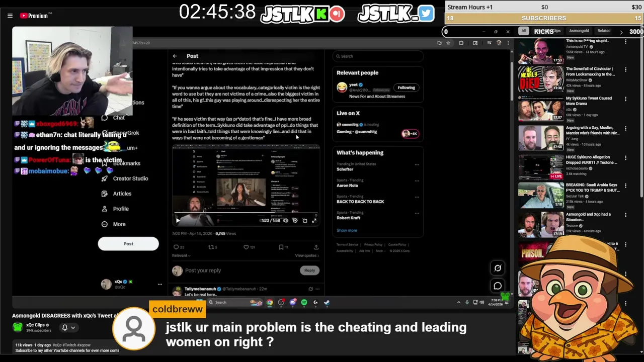
Task: Open more options on Tallymebananuh reply
Action: point(318,289)
